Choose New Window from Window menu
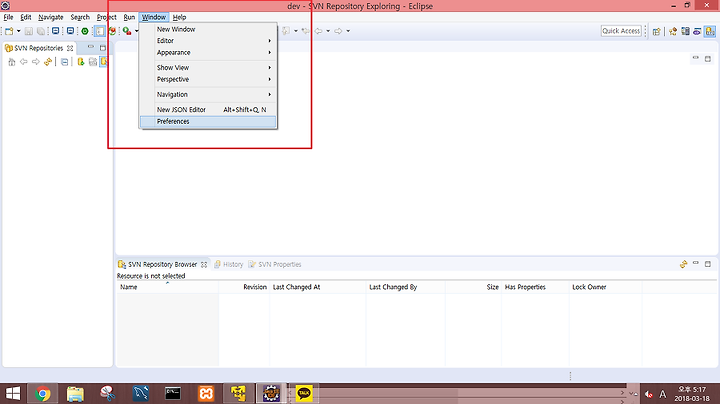The width and height of the screenshot is (720, 404). (x=208, y=29)
